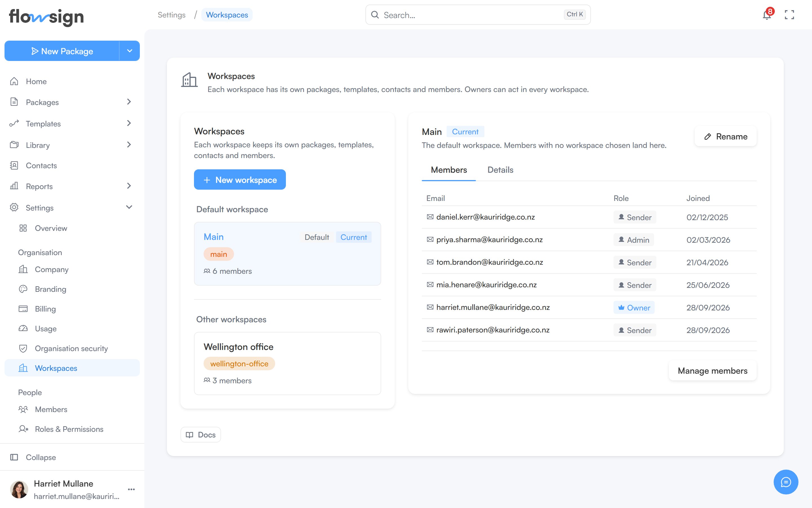The image size is (812, 508).
Task: Collapse the Settings section chevron
Action: click(x=129, y=207)
